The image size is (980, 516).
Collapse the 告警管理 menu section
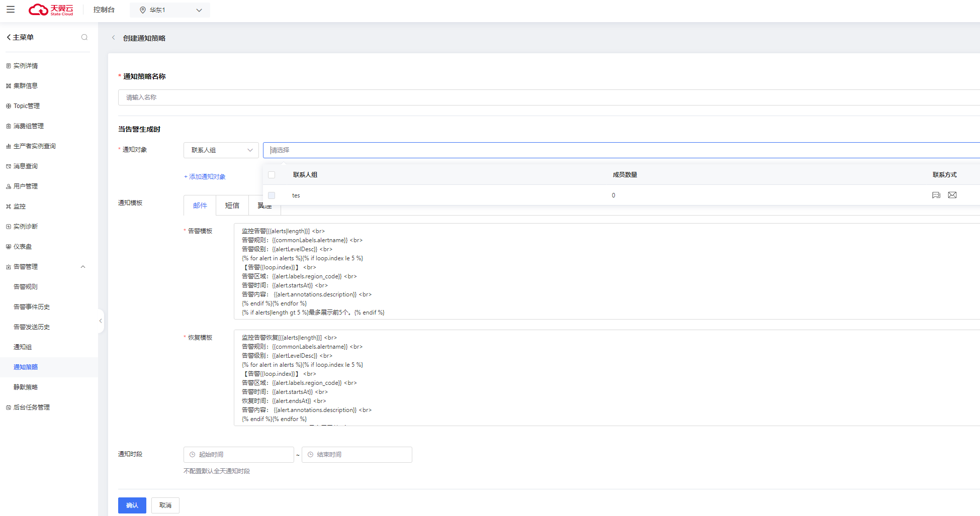point(83,267)
